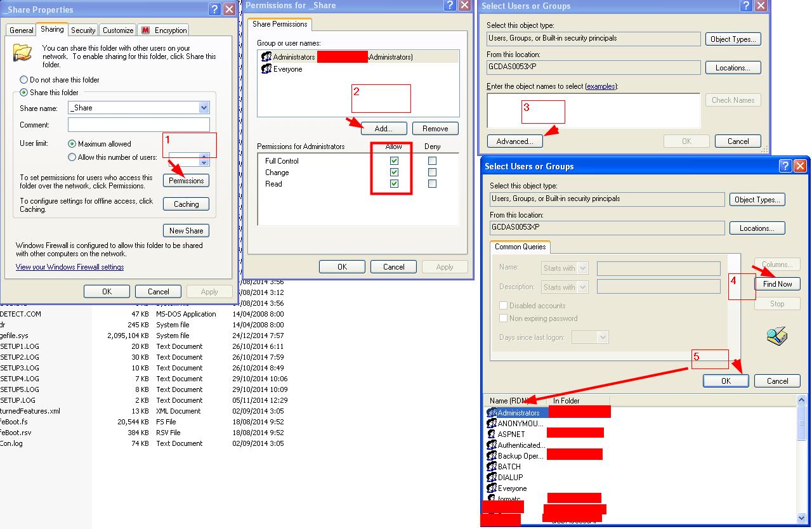Click the Administrators icon in search results

[492, 413]
